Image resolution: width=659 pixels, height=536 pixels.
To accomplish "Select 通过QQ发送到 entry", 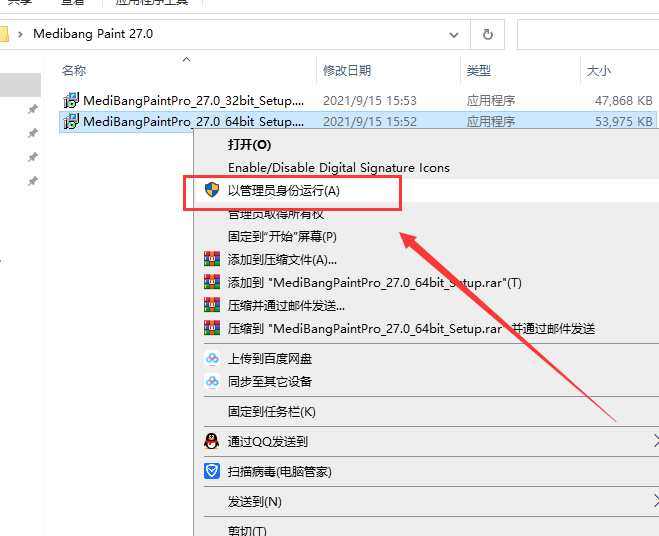I will tap(268, 441).
